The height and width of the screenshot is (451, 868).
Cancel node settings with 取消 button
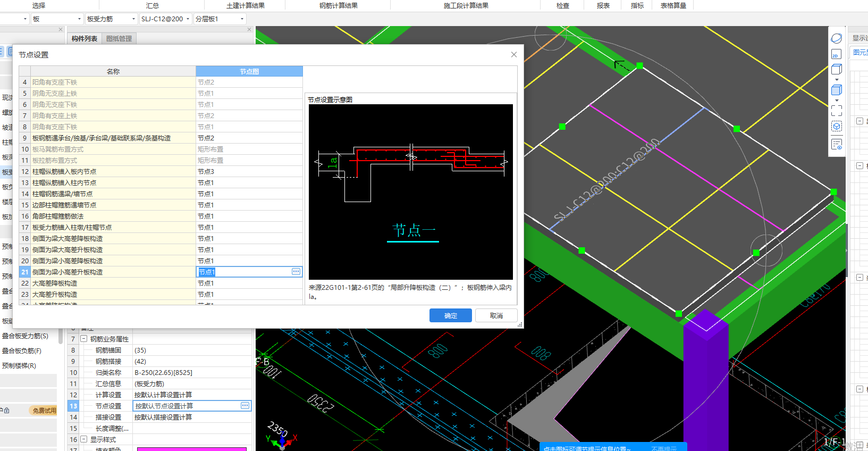[496, 315]
